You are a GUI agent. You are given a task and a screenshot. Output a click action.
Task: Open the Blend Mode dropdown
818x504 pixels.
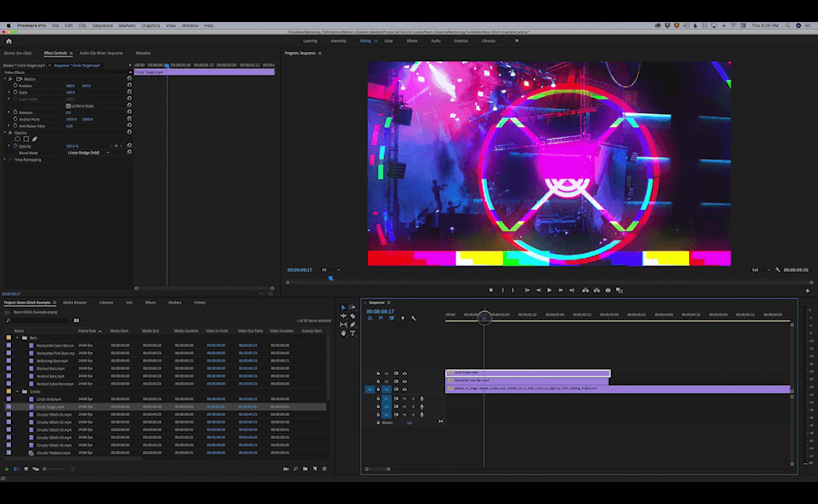click(88, 153)
